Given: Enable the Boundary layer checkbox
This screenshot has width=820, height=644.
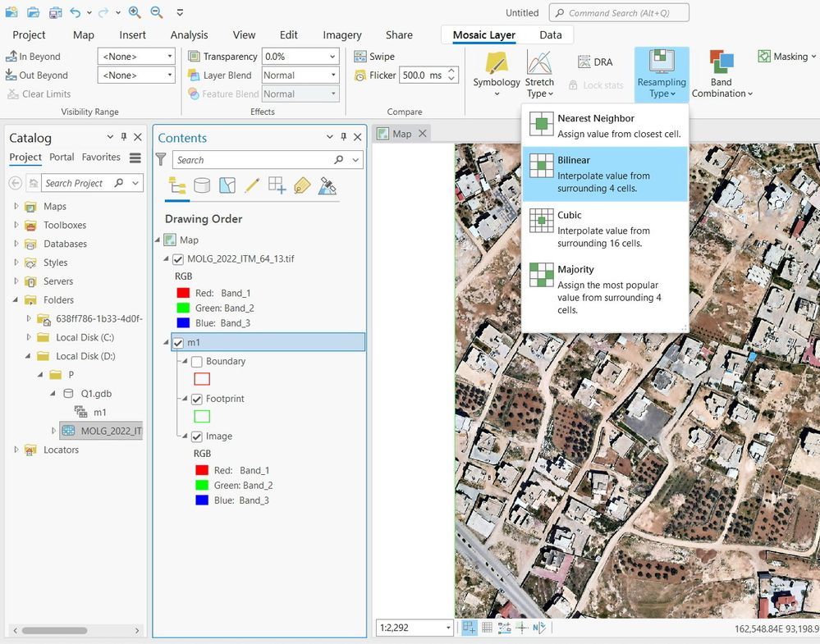Looking at the screenshot, I should tap(197, 362).
